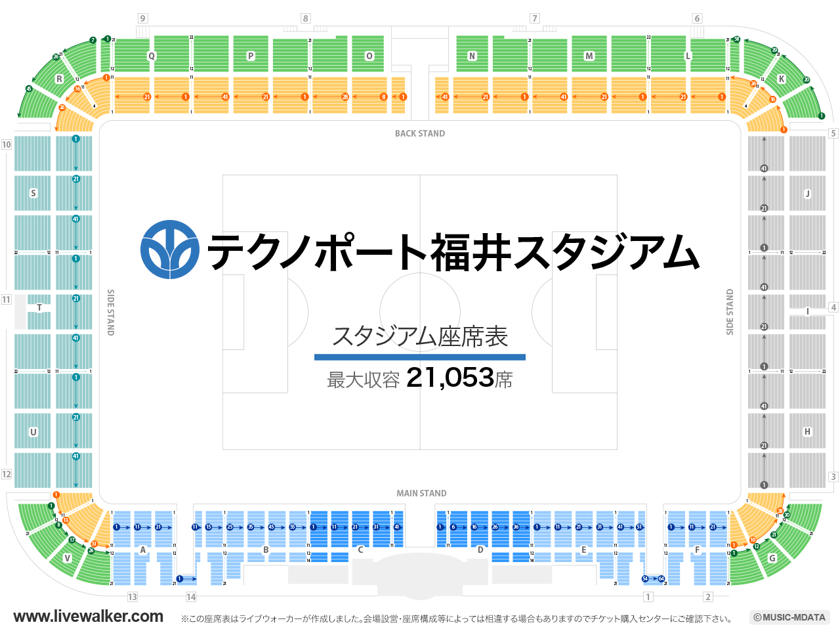Select section Q on the back stand
The width and height of the screenshot is (840, 633).
[152, 56]
